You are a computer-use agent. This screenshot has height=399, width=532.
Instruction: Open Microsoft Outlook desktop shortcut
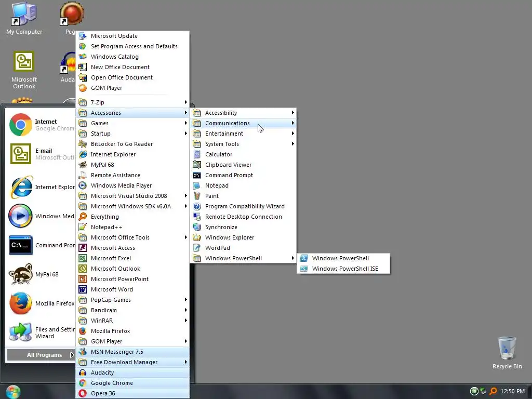pyautogui.click(x=24, y=70)
